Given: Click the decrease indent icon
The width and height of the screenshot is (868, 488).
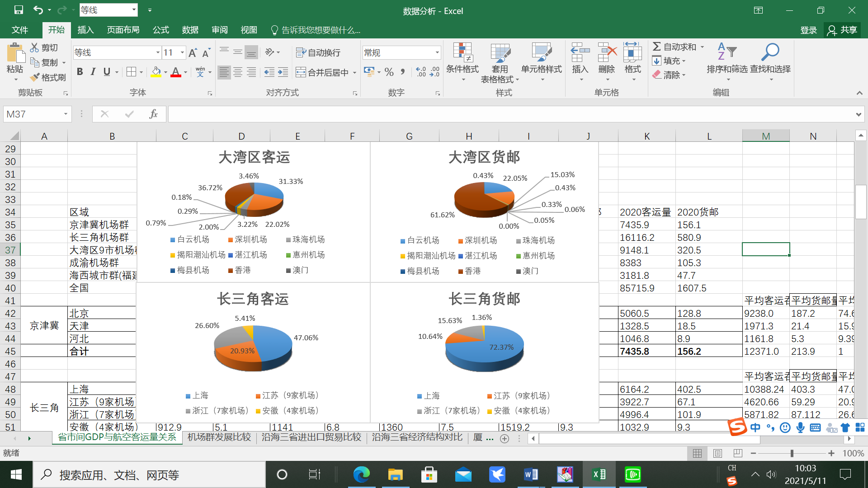Looking at the screenshot, I should tap(269, 72).
